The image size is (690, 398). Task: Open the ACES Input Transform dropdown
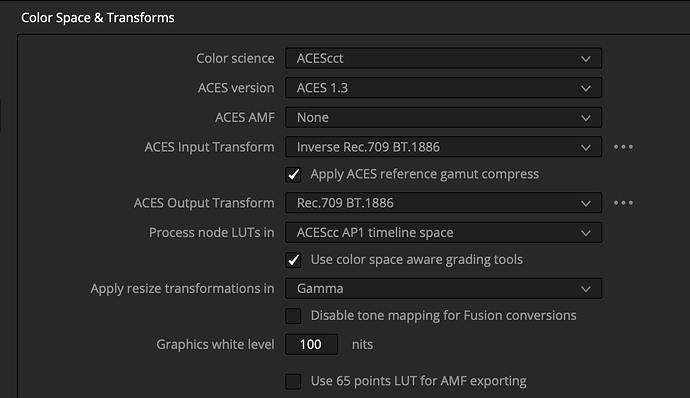(x=444, y=147)
